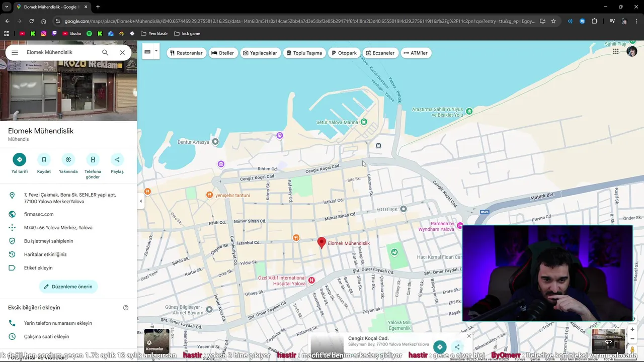Viewport: 644px width, 362px height.
Task: Click the Kaydet bookmark icon
Action: [x=44, y=159]
